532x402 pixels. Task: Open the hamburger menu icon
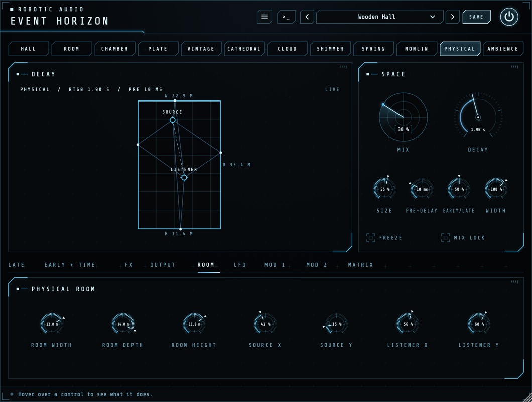point(264,17)
